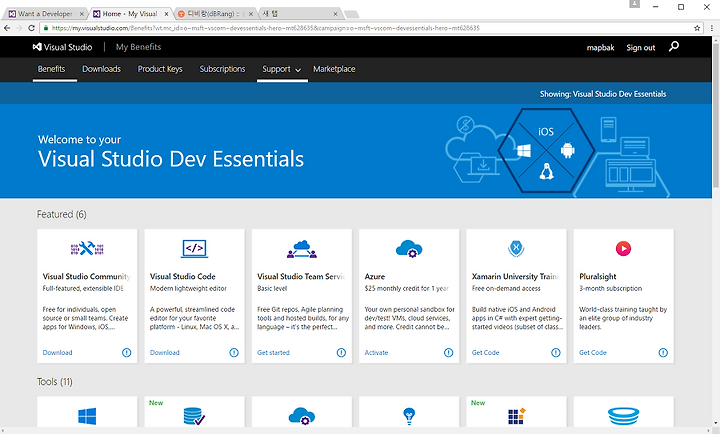The image size is (720, 434).
Task: Expand the Support dropdown menu
Action: click(x=281, y=69)
